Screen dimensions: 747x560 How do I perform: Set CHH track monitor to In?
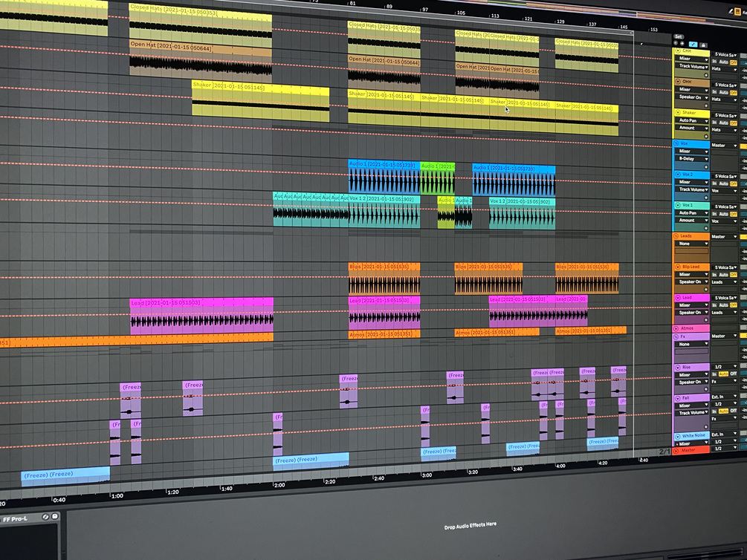click(714, 62)
